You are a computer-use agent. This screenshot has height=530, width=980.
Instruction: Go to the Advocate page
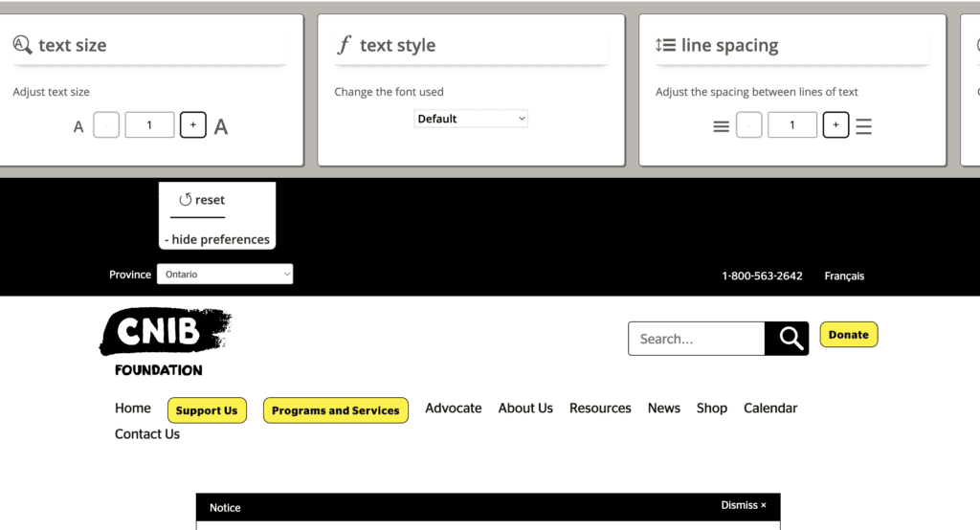point(454,409)
